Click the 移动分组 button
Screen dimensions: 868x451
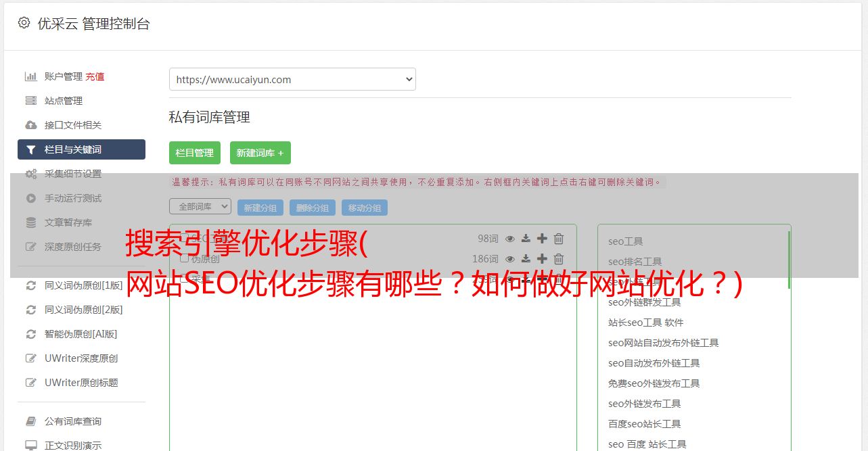pyautogui.click(x=365, y=208)
